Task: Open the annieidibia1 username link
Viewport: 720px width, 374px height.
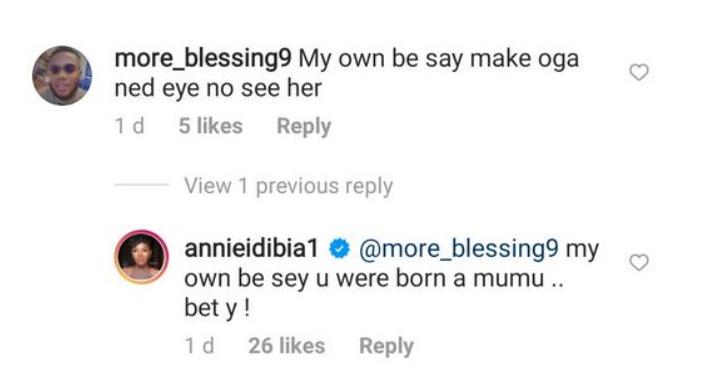Action: [251, 249]
